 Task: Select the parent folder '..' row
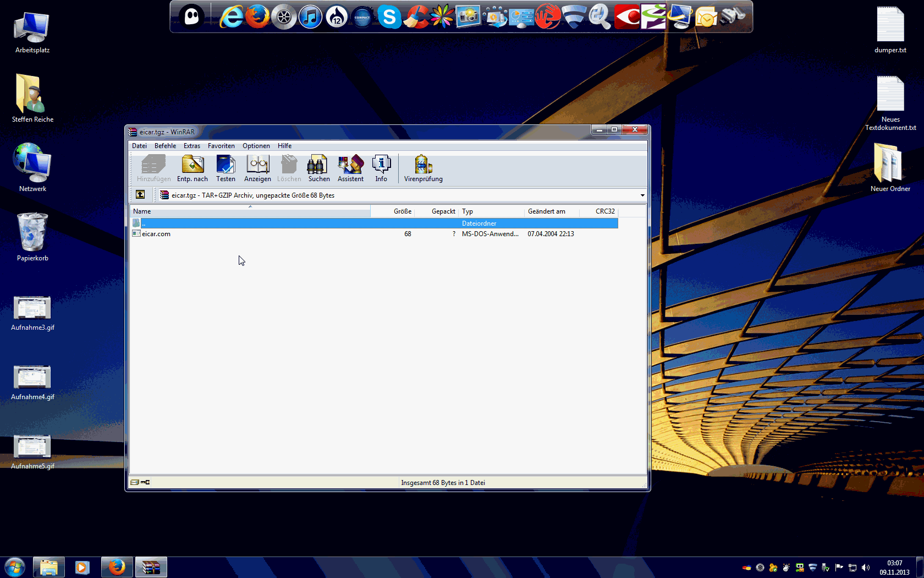(x=144, y=223)
